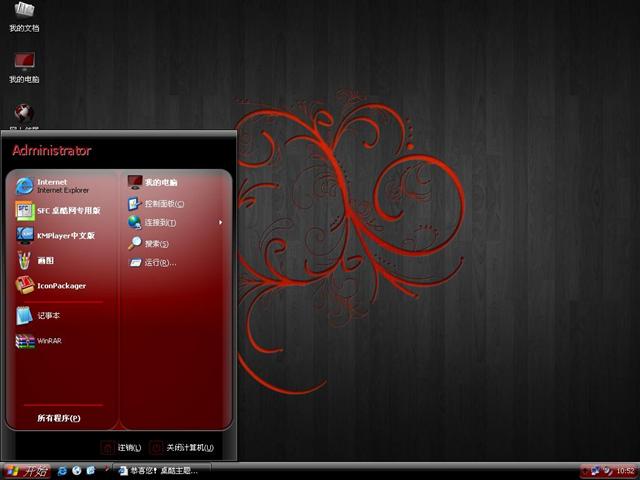The width and height of the screenshot is (640, 480).
Task: Click the Administrator user name header
Action: click(52, 151)
